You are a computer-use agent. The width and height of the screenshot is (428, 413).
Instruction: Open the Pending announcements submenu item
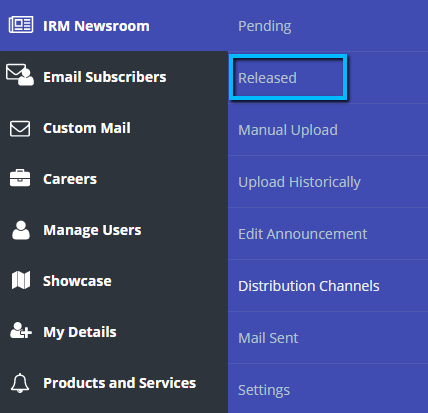265,26
